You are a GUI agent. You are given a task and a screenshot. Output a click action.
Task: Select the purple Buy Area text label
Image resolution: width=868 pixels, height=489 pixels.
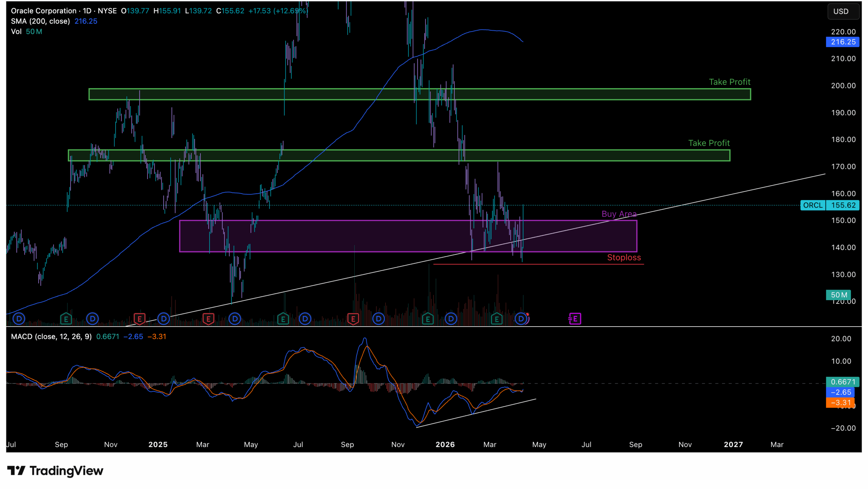point(619,214)
